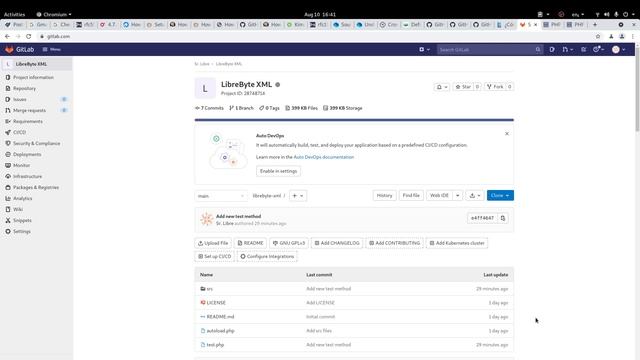Click Upload File button

213,243
